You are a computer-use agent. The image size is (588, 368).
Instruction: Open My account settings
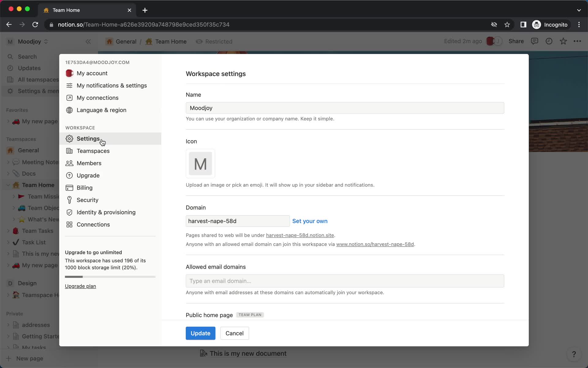point(110,73)
